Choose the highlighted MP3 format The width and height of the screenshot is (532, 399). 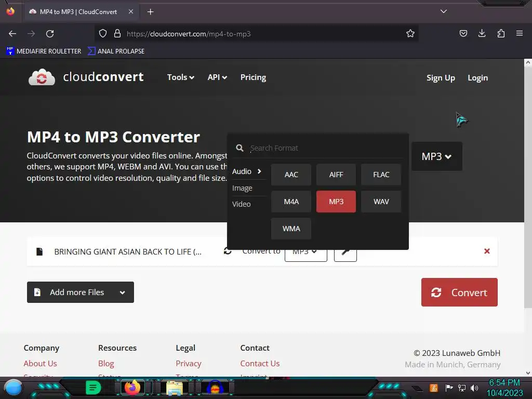[x=336, y=202]
